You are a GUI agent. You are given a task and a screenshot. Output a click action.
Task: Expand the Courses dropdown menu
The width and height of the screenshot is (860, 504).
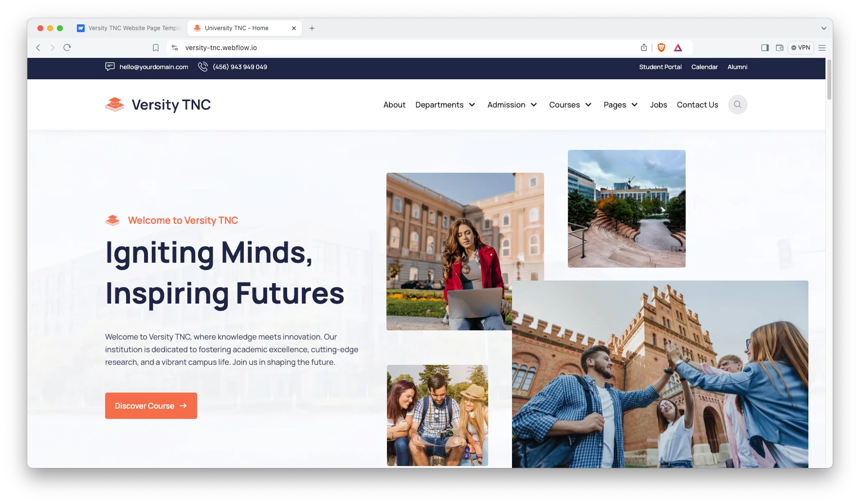click(570, 105)
